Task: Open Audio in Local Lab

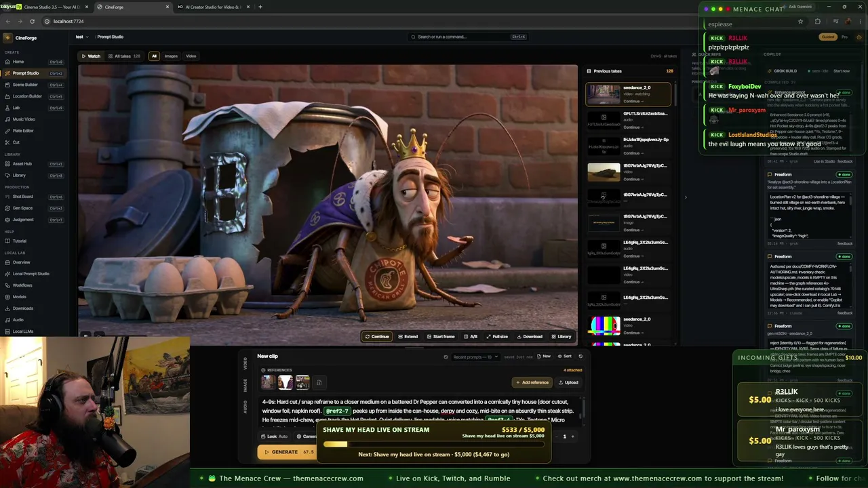Action: [x=34, y=320]
